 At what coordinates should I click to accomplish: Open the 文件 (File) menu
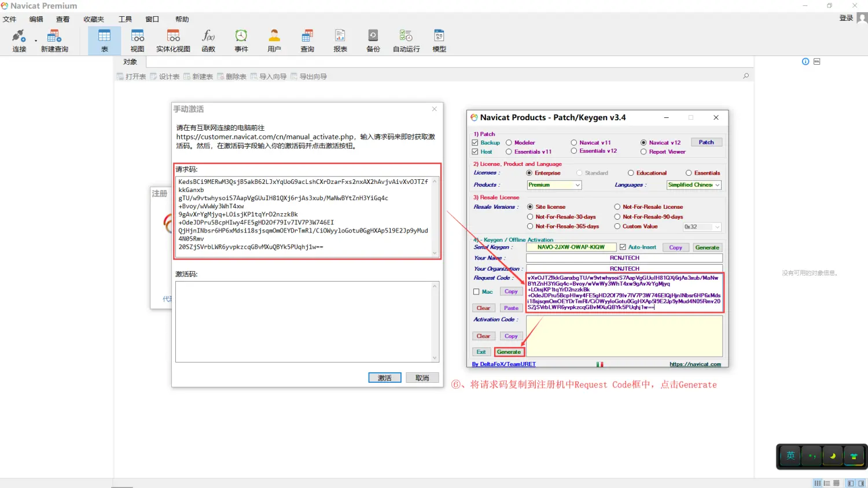coord(9,19)
